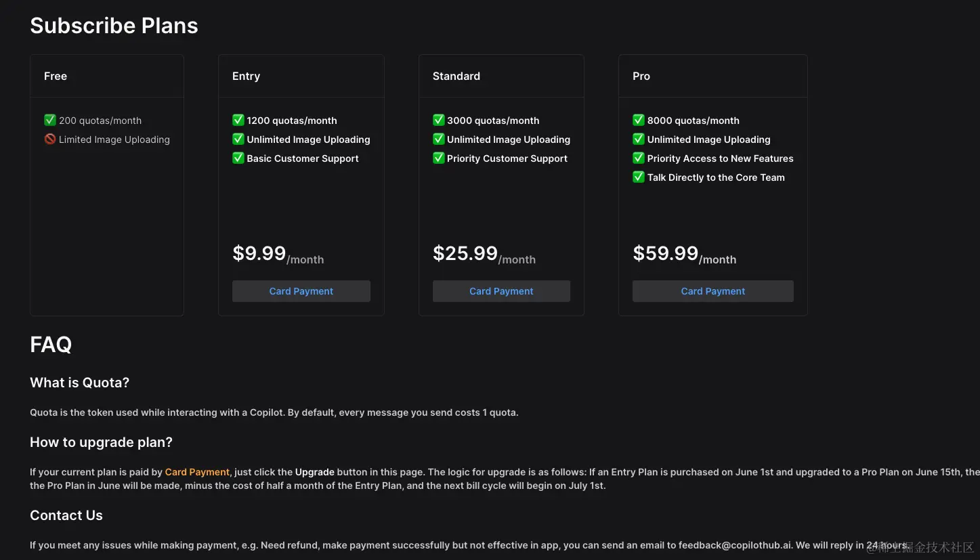Click the $59.99 price on Pro plan
The image size is (980, 560).
tap(665, 253)
